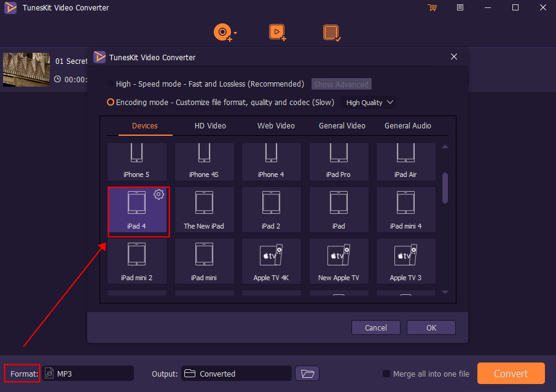Image resolution: width=556 pixels, height=392 pixels.
Task: Select The New iPad device preset
Action: point(204,210)
